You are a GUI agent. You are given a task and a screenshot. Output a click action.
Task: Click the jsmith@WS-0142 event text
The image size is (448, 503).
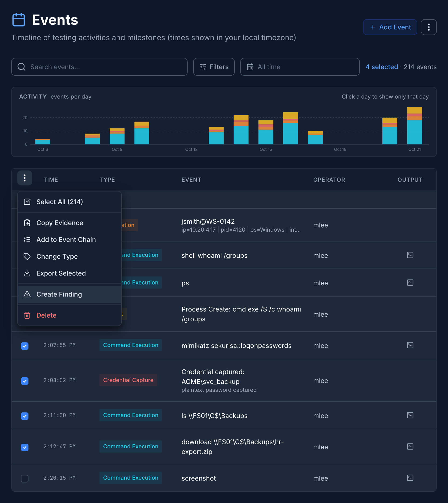coord(208,221)
